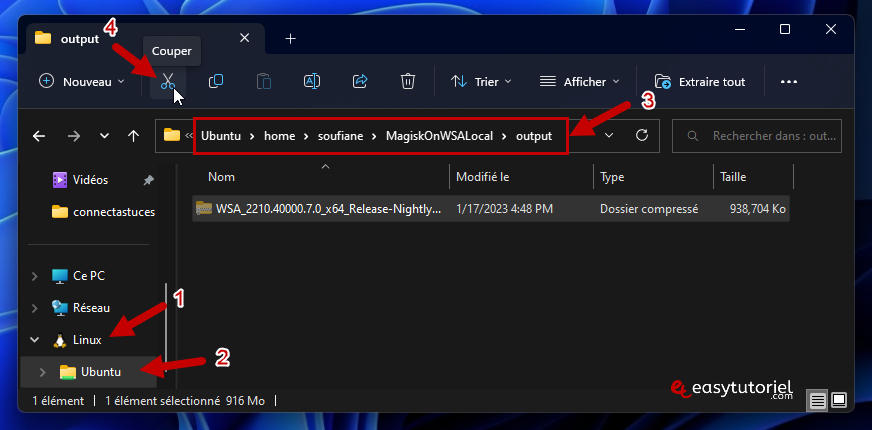This screenshot has height=430, width=872.
Task: Click the date 1/17/2023 4:48 PM
Action: tap(504, 209)
